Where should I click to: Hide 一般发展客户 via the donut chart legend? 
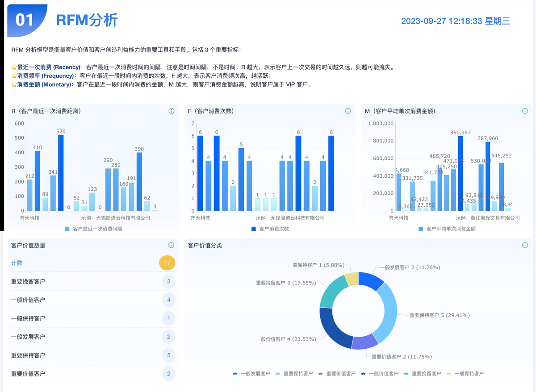tap(251, 374)
